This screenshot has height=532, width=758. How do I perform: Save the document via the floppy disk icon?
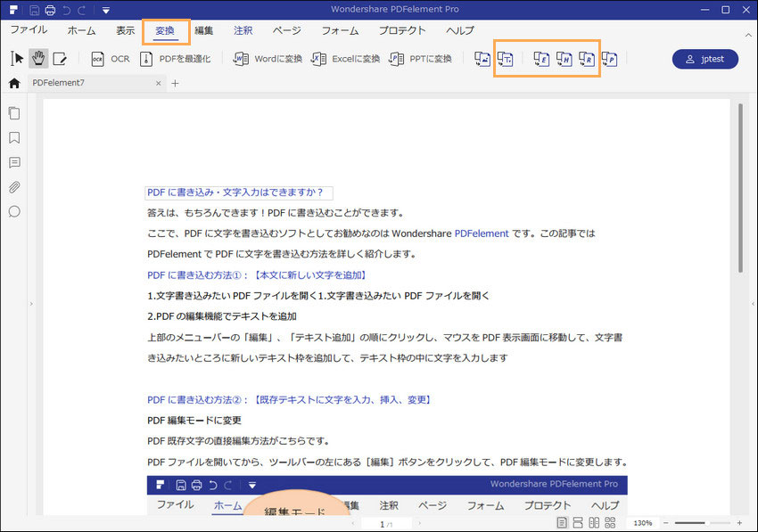34,10
